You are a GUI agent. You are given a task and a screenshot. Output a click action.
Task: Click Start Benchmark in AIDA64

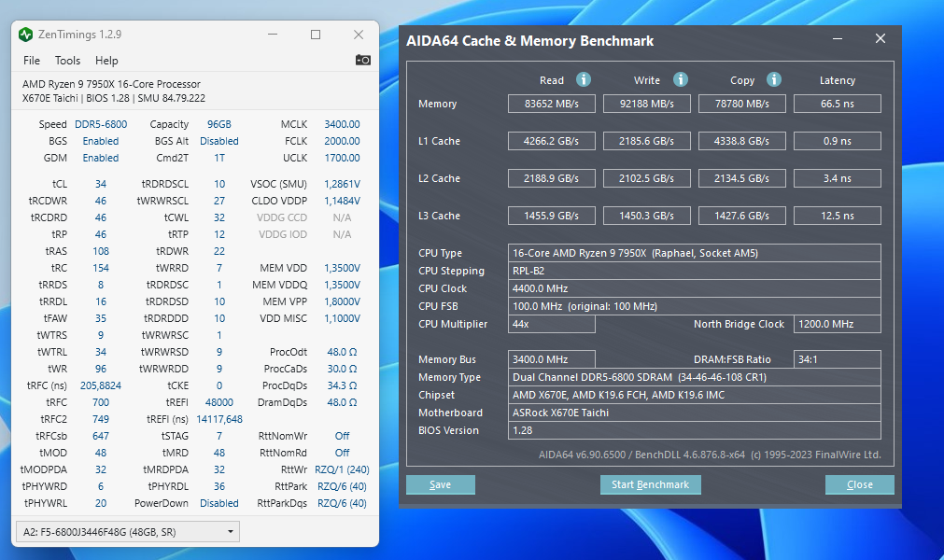click(650, 484)
